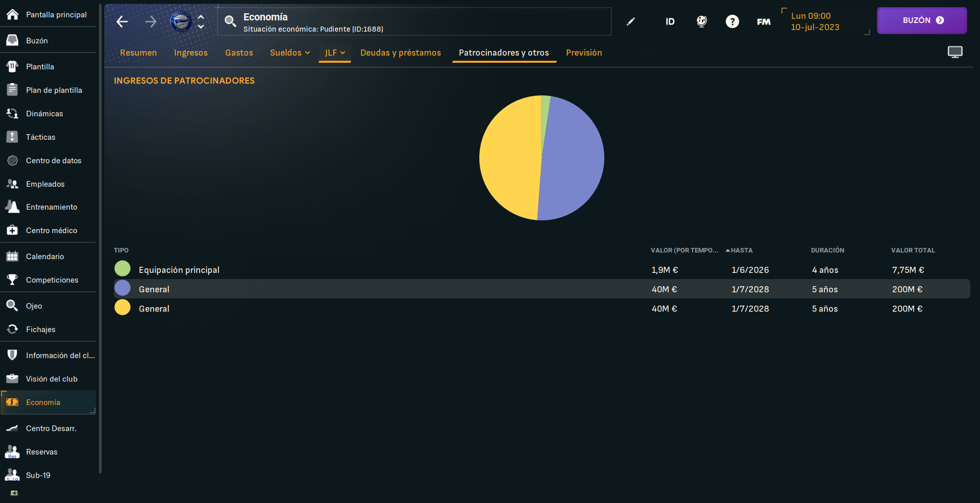The image size is (980, 503).
Task: Select previous club with down chevron
Action: (x=201, y=27)
